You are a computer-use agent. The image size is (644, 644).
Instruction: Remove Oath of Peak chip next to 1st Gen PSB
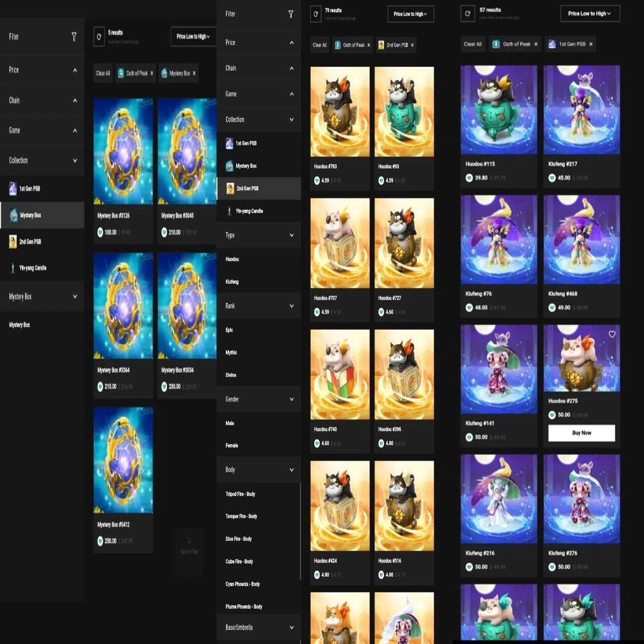click(x=536, y=44)
